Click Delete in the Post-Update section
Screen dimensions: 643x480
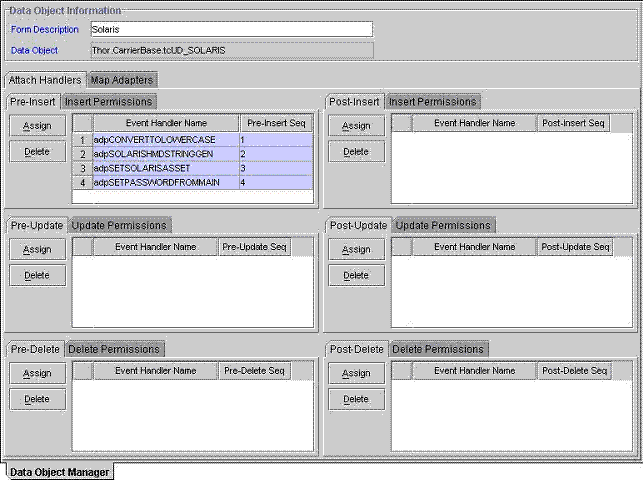[356, 275]
